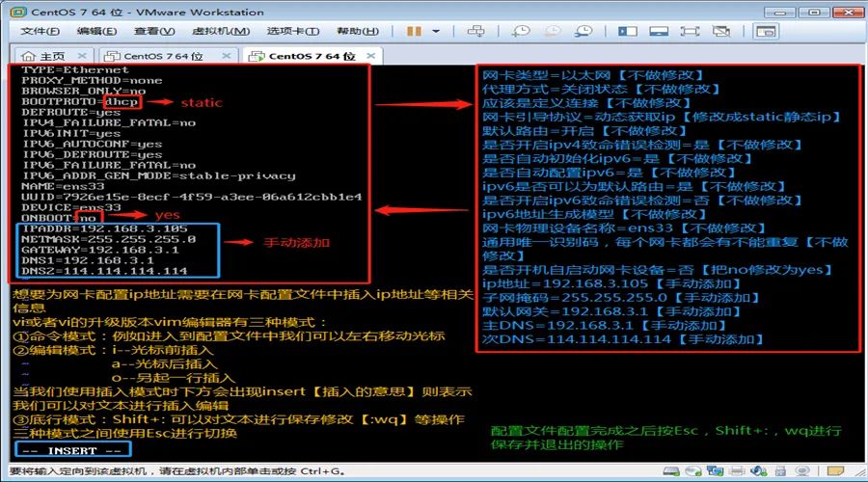Click the TYPE=Ethernet line in the console
The image size is (868, 482).
click(75, 69)
